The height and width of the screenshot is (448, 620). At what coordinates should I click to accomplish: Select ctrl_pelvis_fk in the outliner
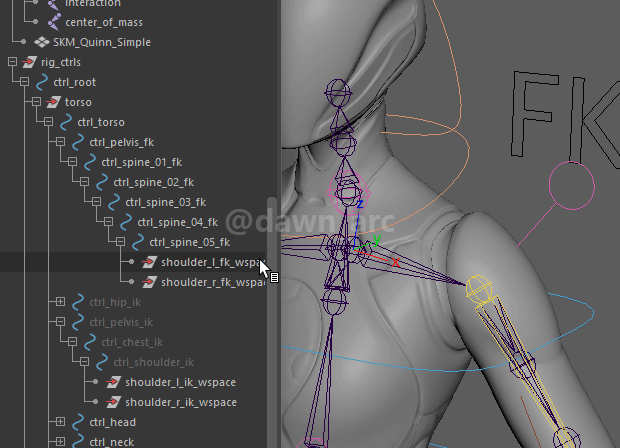click(122, 142)
